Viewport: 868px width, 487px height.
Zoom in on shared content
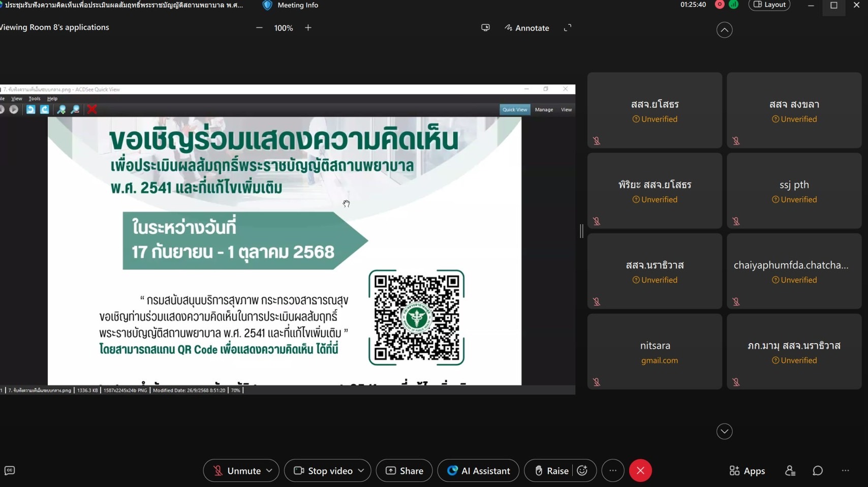click(308, 28)
